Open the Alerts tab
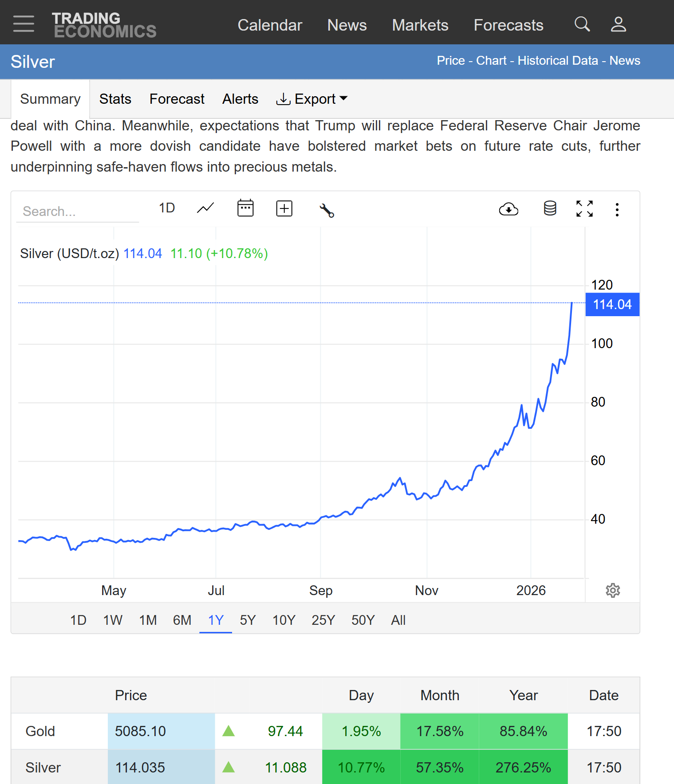 click(240, 99)
